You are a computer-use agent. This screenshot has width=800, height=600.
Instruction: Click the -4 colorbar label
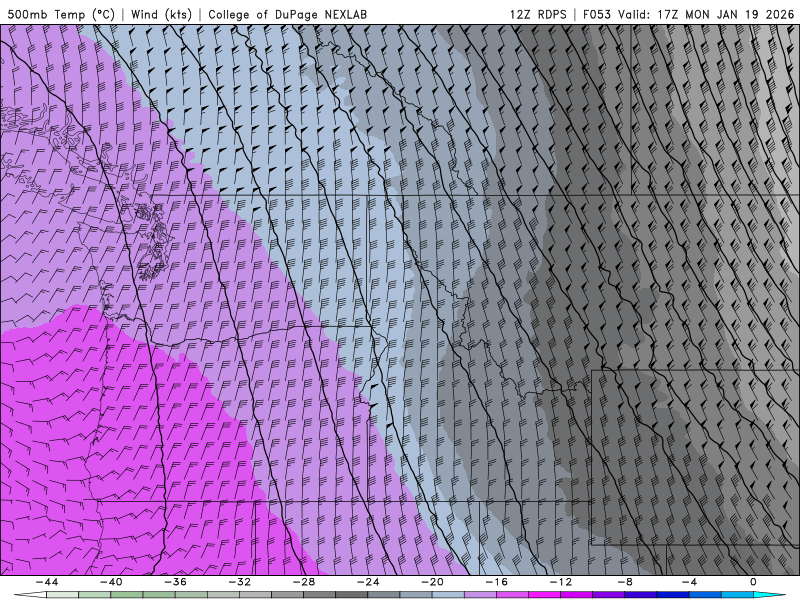point(689,582)
